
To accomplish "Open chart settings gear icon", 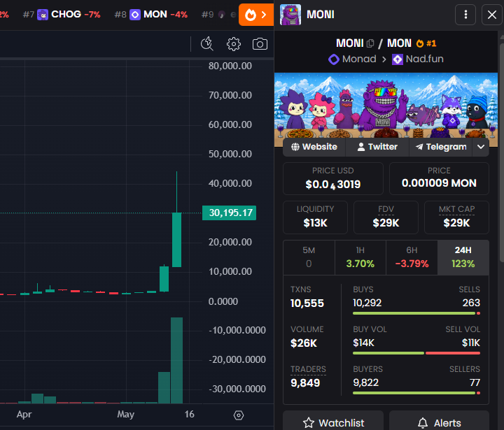I will pos(233,44).
